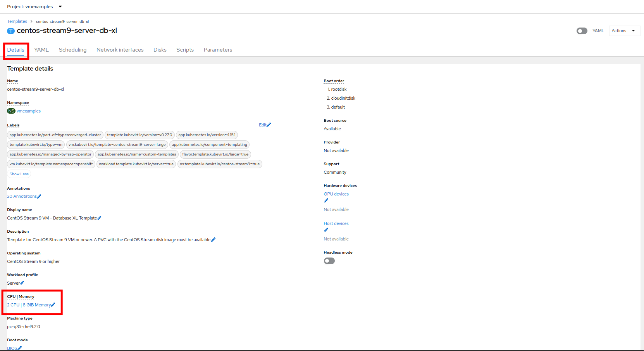Click the BIOS boot mode link

click(x=12, y=348)
